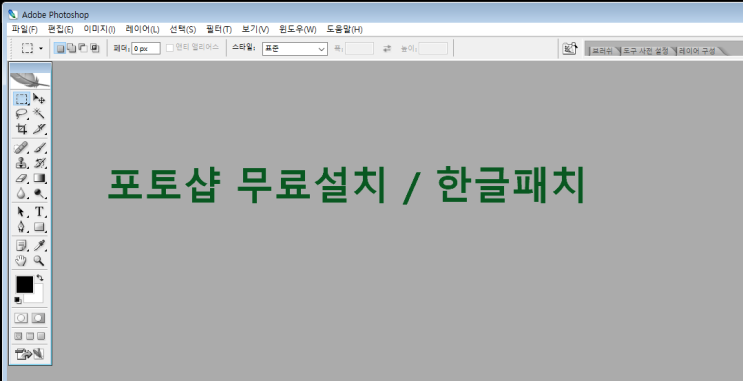Select the Rectangular Marquee tool in the toolbox
This screenshot has height=381, width=743.
pos(21,99)
